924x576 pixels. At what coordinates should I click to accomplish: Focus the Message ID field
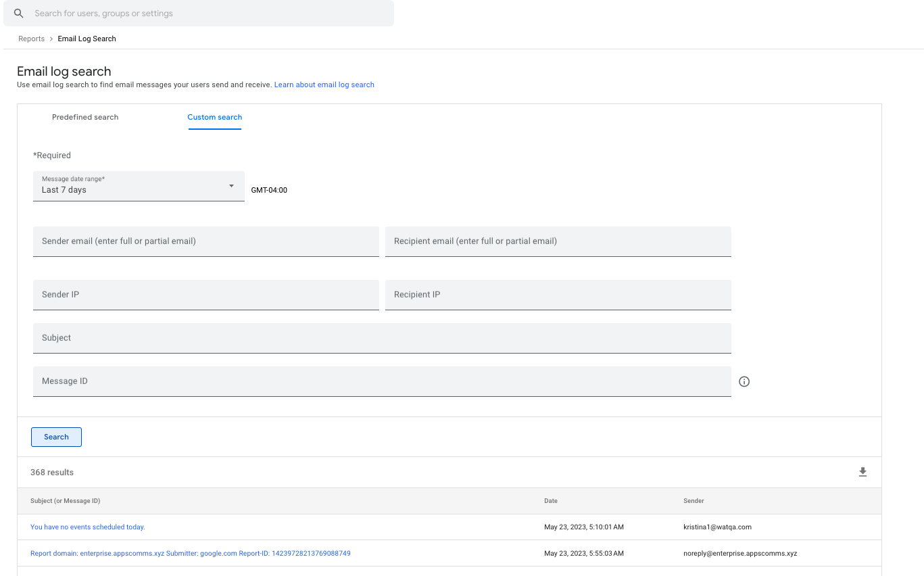382,381
